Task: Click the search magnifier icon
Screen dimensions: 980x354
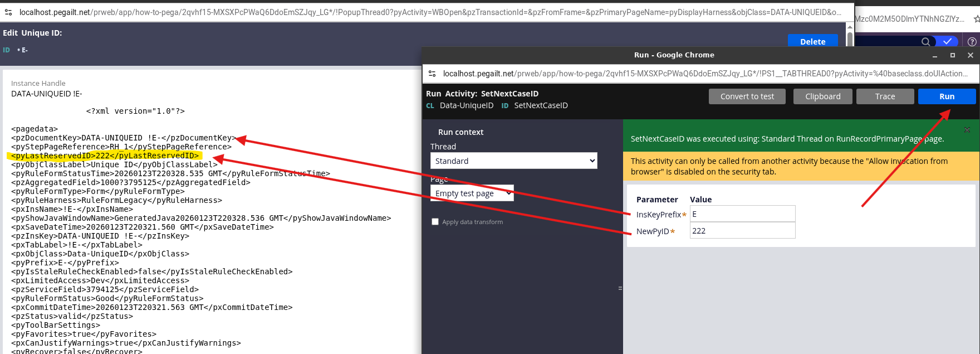Action: click(925, 42)
